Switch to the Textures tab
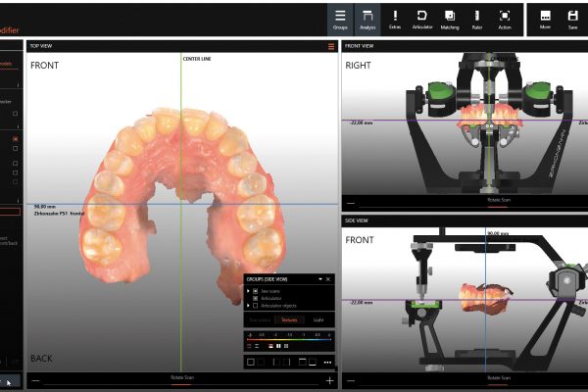 coord(289,319)
